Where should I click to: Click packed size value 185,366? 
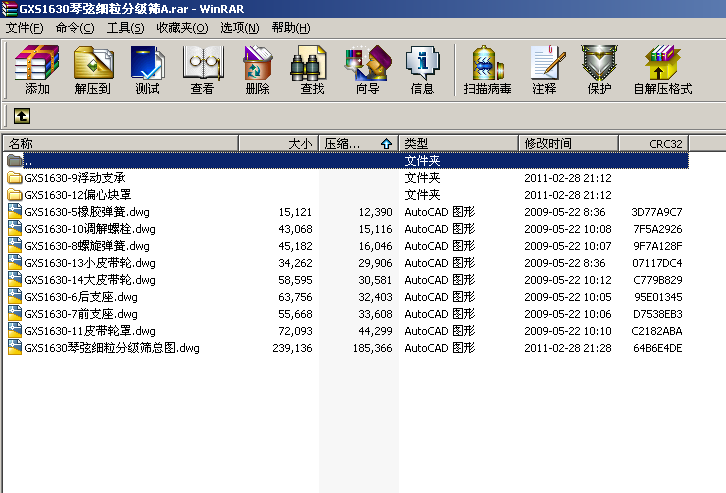point(372,348)
